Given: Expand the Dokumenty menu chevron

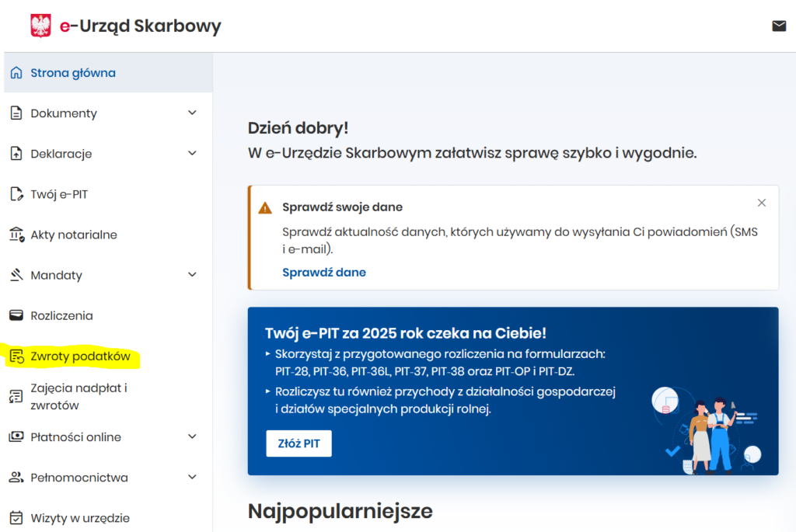Looking at the screenshot, I should (192, 113).
